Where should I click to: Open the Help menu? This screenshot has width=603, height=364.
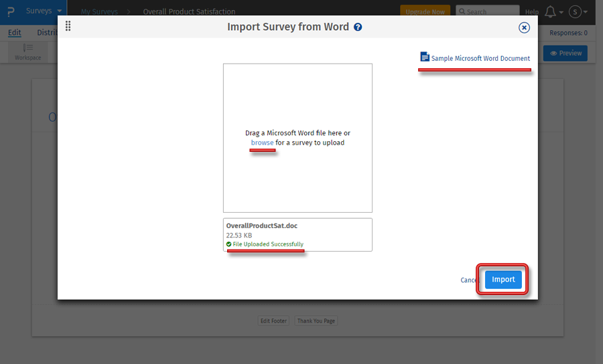pos(532,12)
